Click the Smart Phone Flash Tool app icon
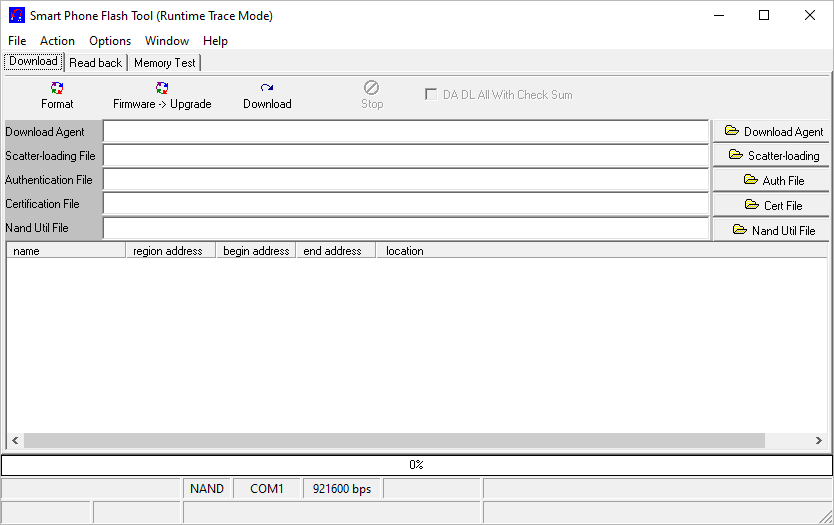 pyautogui.click(x=17, y=15)
